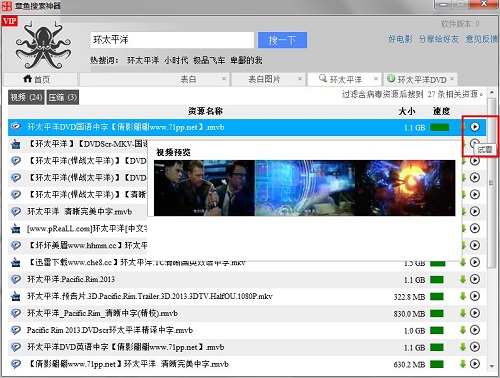Click fiery explosion thumbnail in 视频预览 popup
500x378 pixels.
tap(405, 188)
